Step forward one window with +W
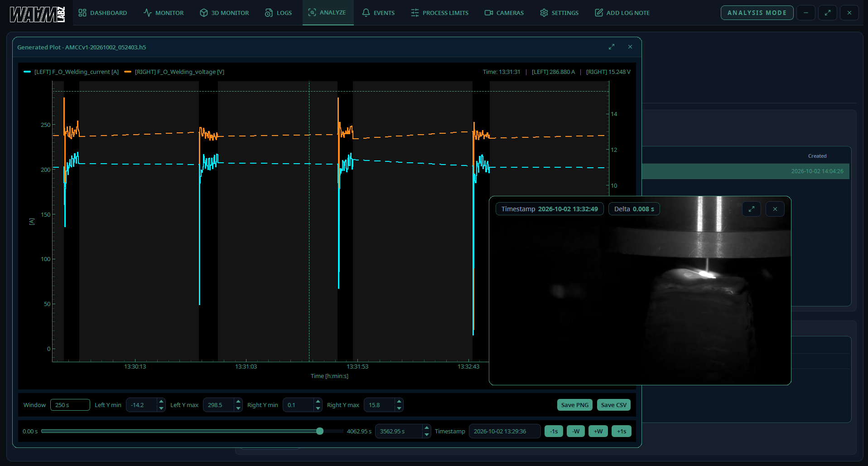This screenshot has width=868, height=466. (x=598, y=431)
